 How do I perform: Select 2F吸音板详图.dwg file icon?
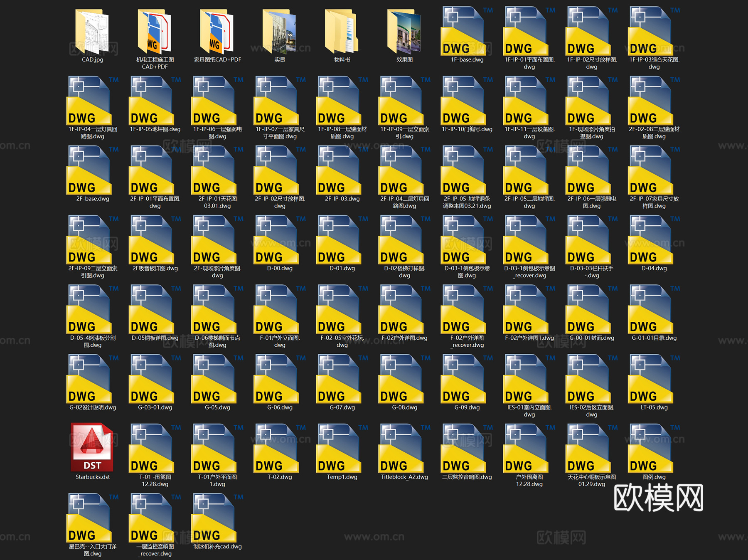tap(151, 239)
